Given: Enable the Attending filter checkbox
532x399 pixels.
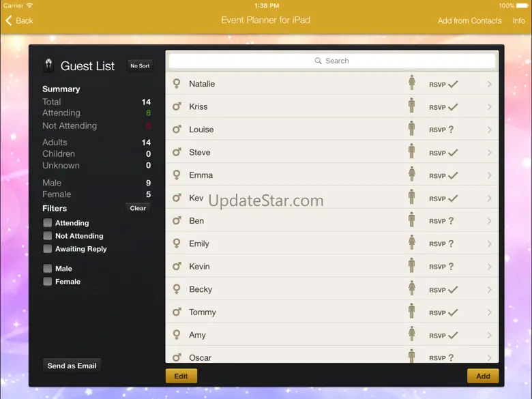Looking at the screenshot, I should coord(48,223).
